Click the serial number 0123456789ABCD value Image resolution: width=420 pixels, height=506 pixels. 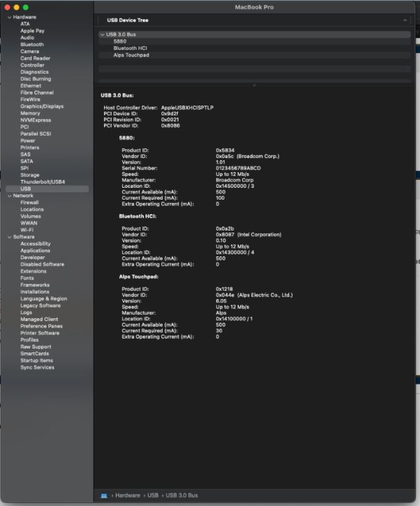(238, 168)
